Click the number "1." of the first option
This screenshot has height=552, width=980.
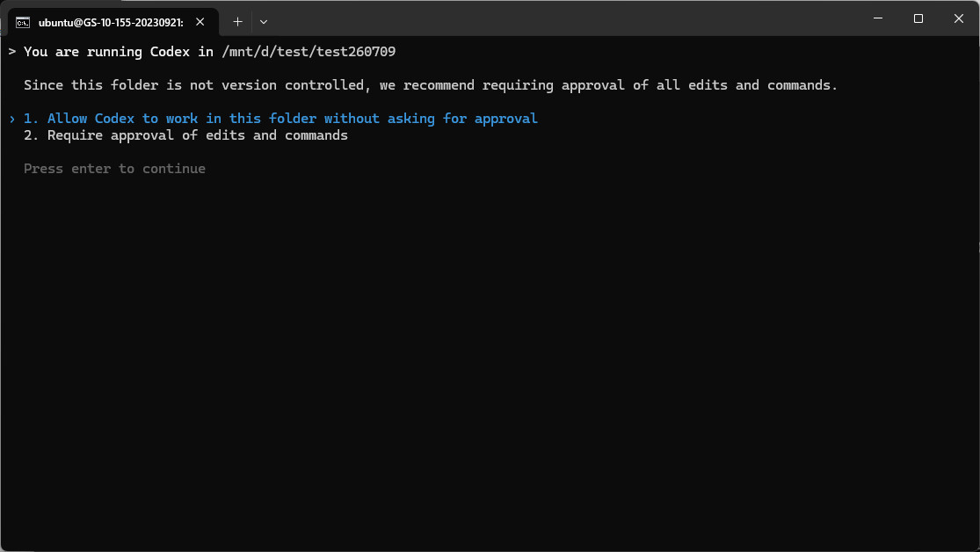point(32,119)
